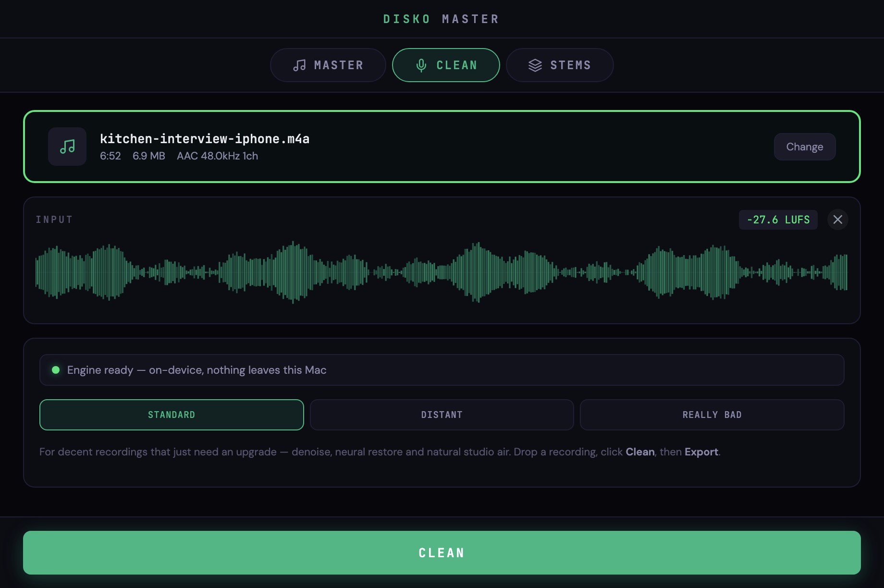Click the 6.9 MB file size
Viewport: 884px width, 588px height.
149,156
